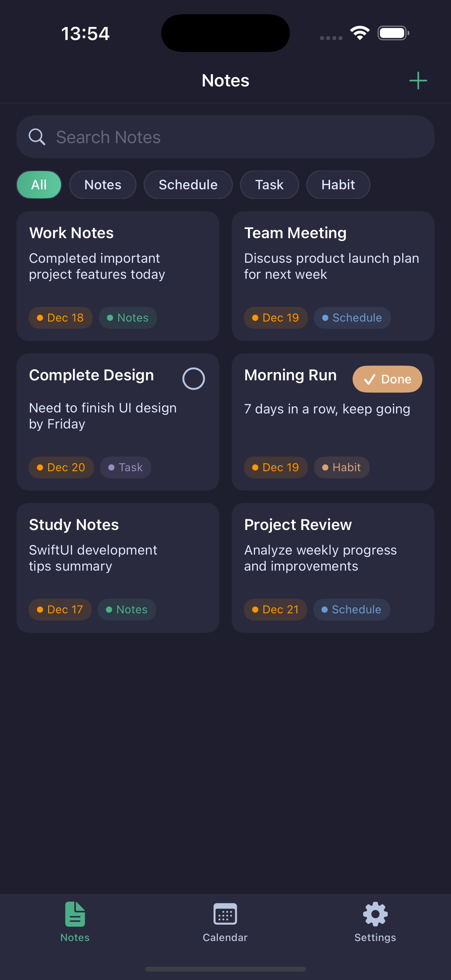Show only the Notes filter chip
The height and width of the screenshot is (980, 451).
click(x=103, y=185)
